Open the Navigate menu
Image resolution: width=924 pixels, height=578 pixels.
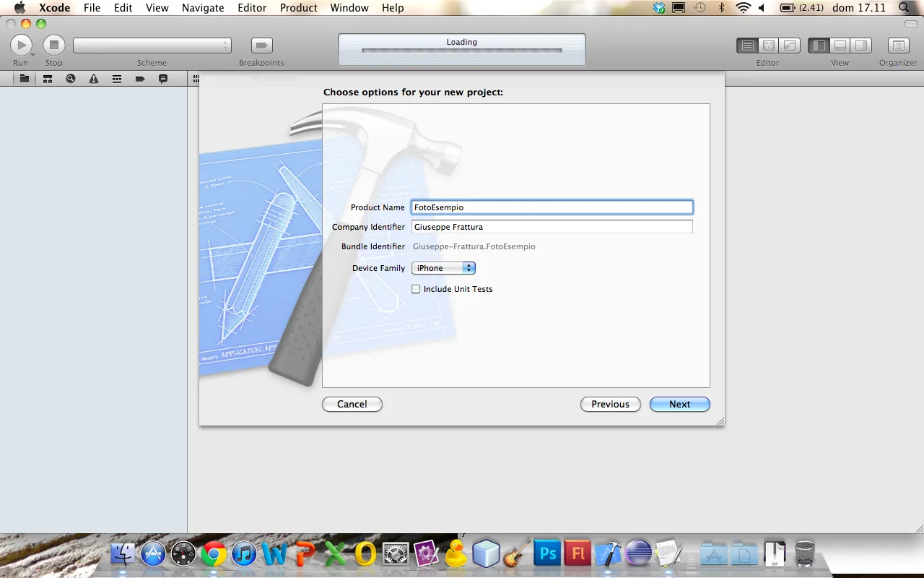click(203, 8)
